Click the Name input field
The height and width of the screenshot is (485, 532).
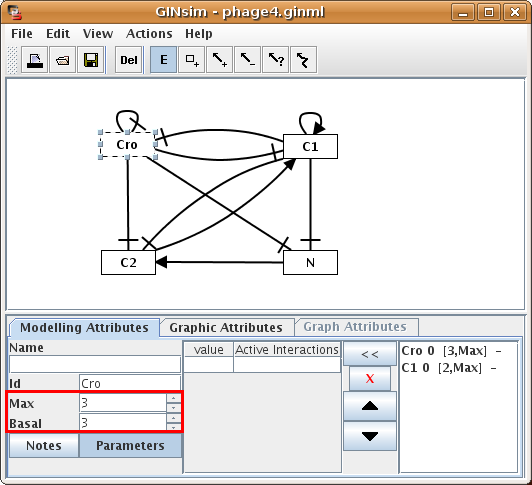[x=95, y=365]
